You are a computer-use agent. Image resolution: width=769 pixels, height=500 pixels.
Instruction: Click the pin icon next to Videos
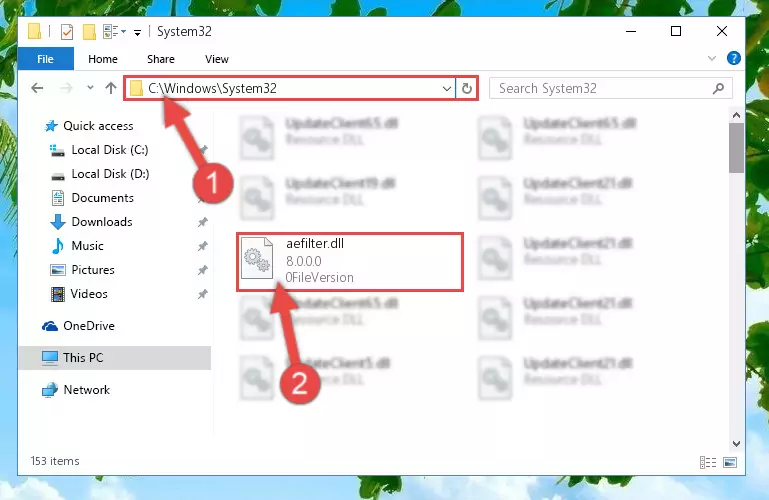pos(203,294)
